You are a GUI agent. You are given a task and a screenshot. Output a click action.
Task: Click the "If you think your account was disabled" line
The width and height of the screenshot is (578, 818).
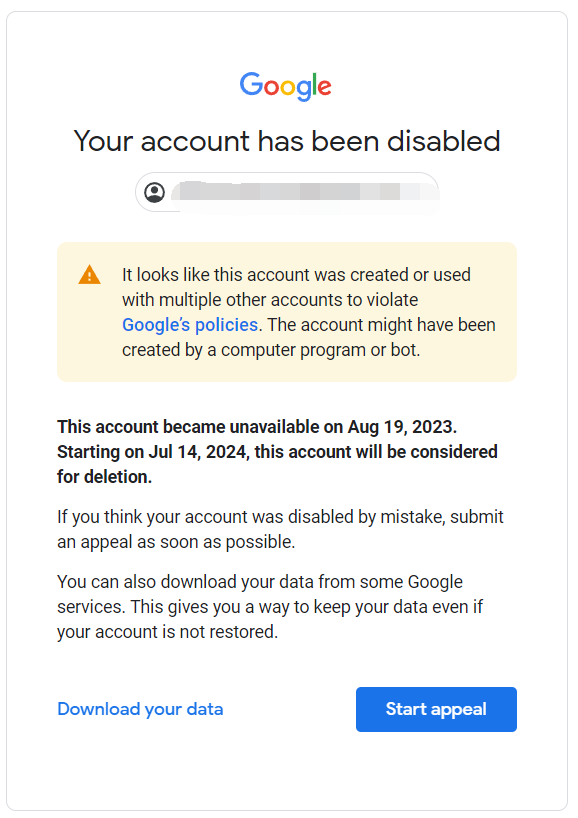click(280, 516)
